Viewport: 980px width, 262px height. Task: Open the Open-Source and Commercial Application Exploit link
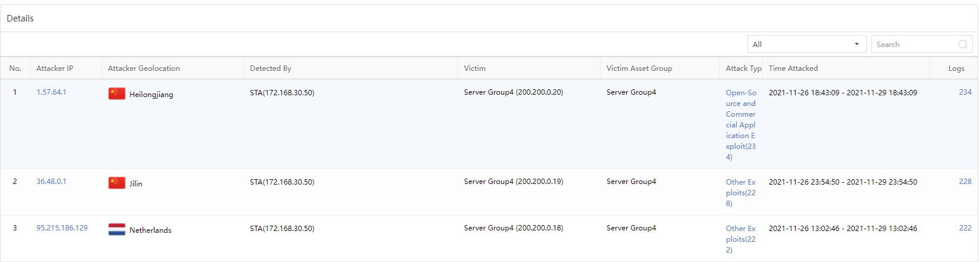click(x=741, y=124)
